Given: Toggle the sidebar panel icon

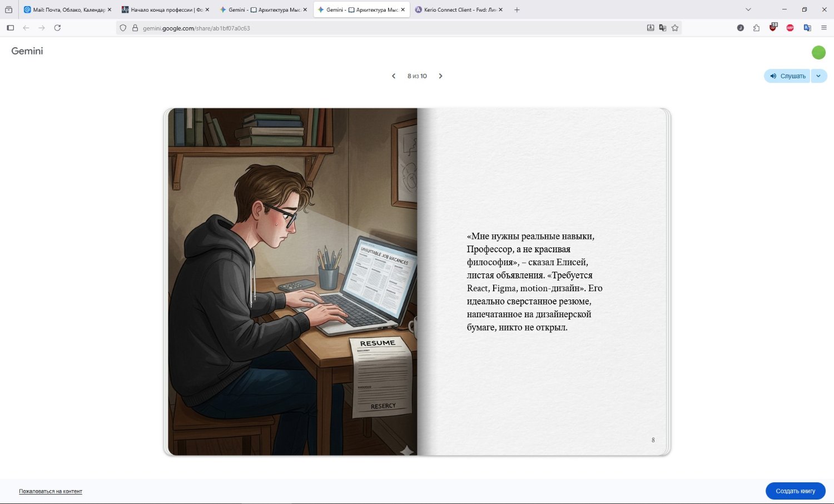Looking at the screenshot, I should 10,28.
